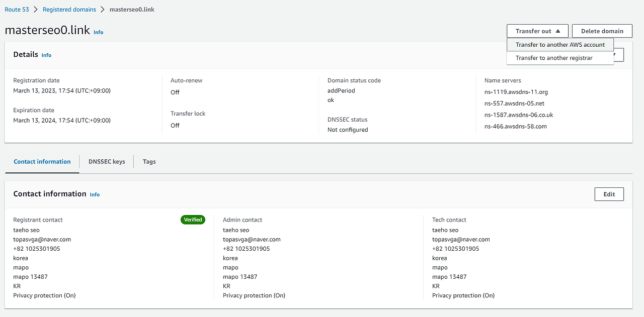
Task: Click Info link beside masterseo0.link title
Action: 98,32
